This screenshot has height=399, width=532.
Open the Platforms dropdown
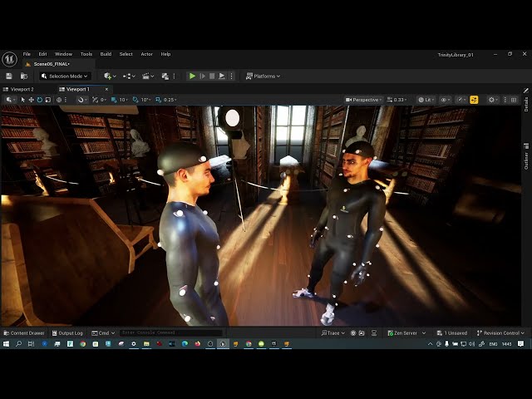pyautogui.click(x=263, y=76)
